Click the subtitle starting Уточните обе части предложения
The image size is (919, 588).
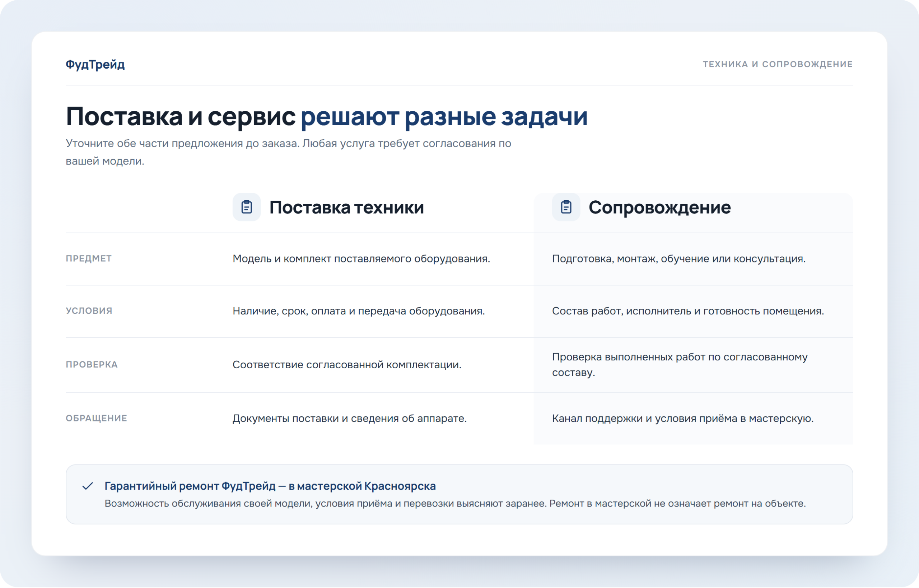click(x=288, y=152)
